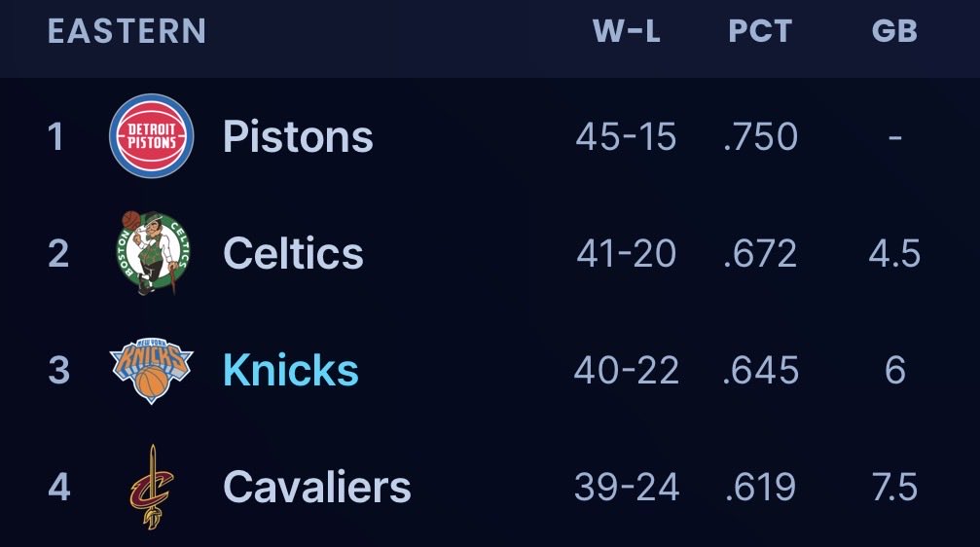
Task: Open the Cleveland Cavaliers sword logo
Action: coord(152,488)
